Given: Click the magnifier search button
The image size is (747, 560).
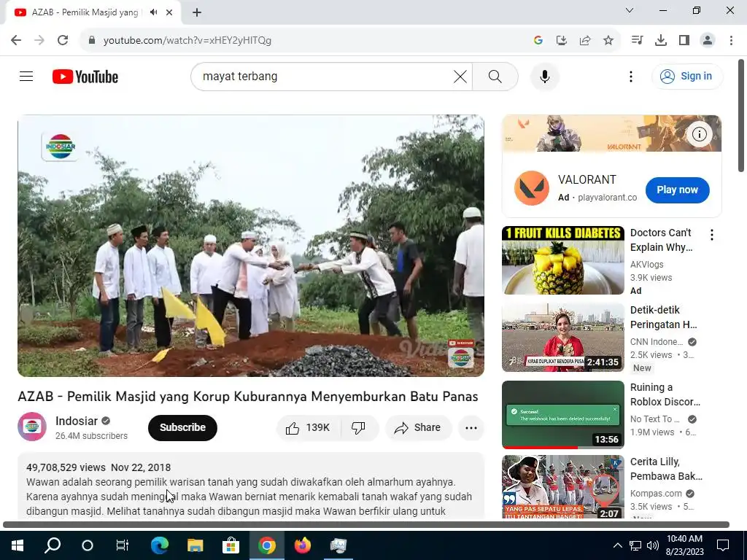Looking at the screenshot, I should click(495, 76).
